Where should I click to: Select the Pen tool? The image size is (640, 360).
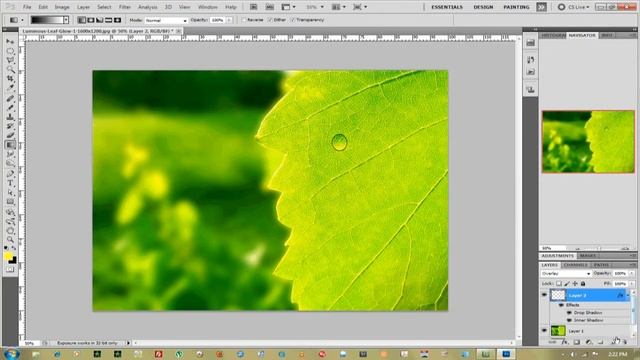click(x=10, y=174)
